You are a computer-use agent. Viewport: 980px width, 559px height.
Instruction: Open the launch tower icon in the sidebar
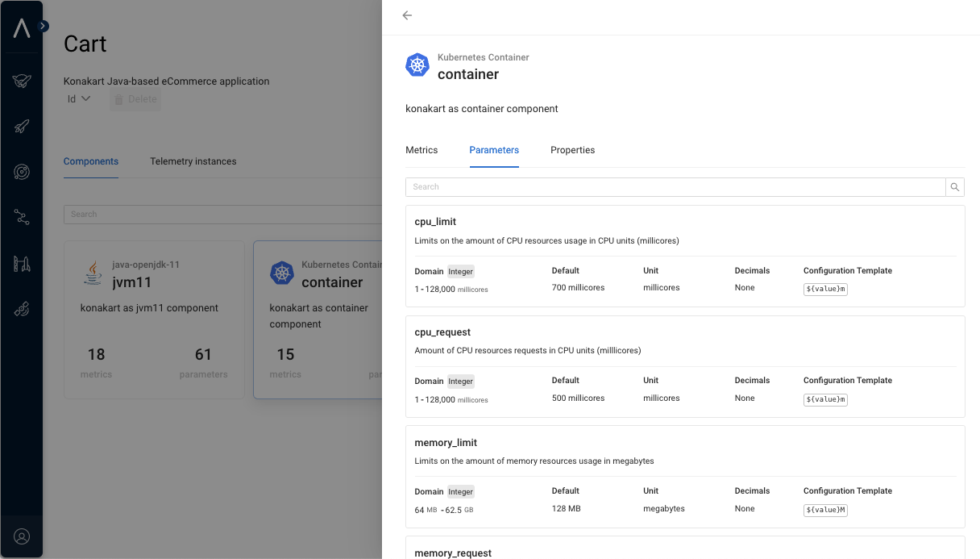22,263
